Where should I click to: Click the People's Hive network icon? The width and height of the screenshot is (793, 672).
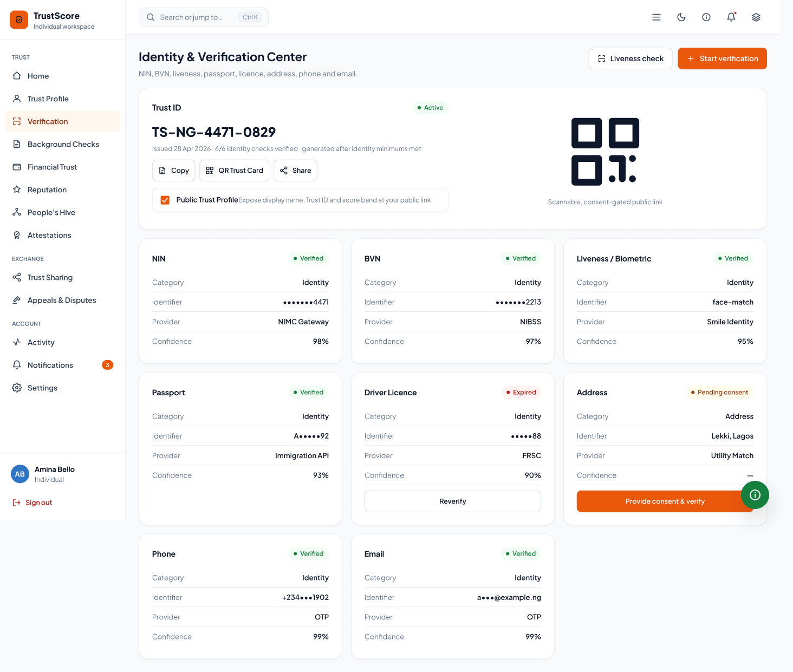[17, 212]
